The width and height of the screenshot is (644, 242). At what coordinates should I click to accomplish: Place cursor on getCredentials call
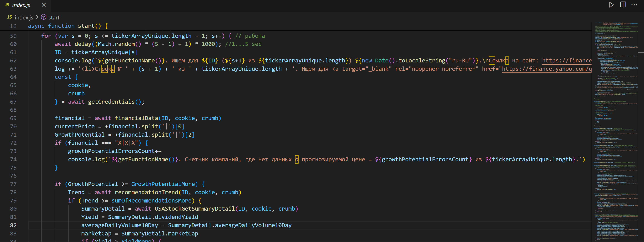(x=111, y=102)
